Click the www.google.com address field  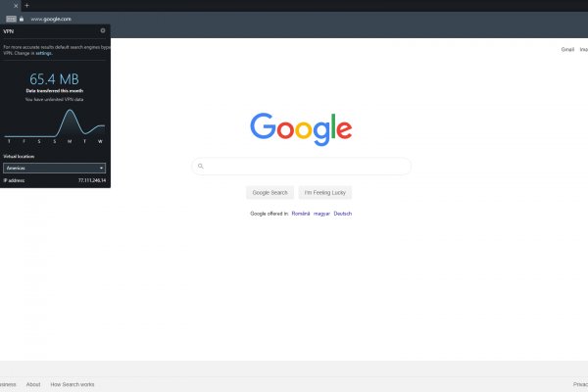[x=51, y=20]
